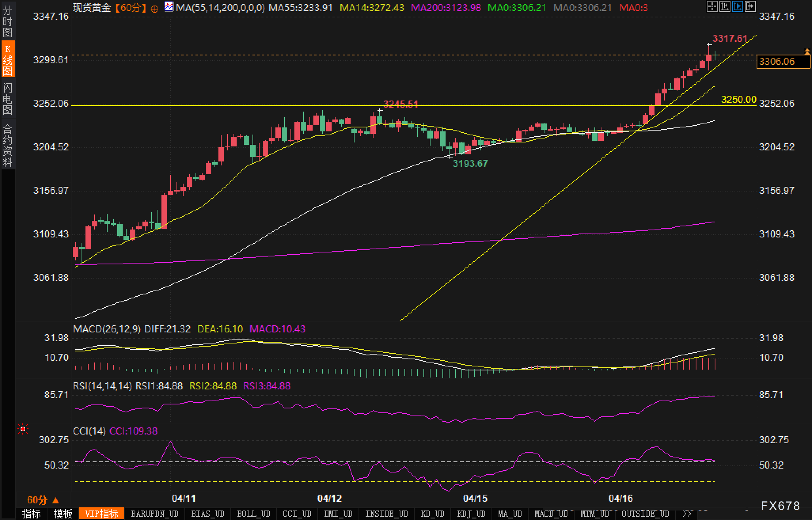Click the axis measurement tool icon
812x520 pixels.
click(725, 6)
